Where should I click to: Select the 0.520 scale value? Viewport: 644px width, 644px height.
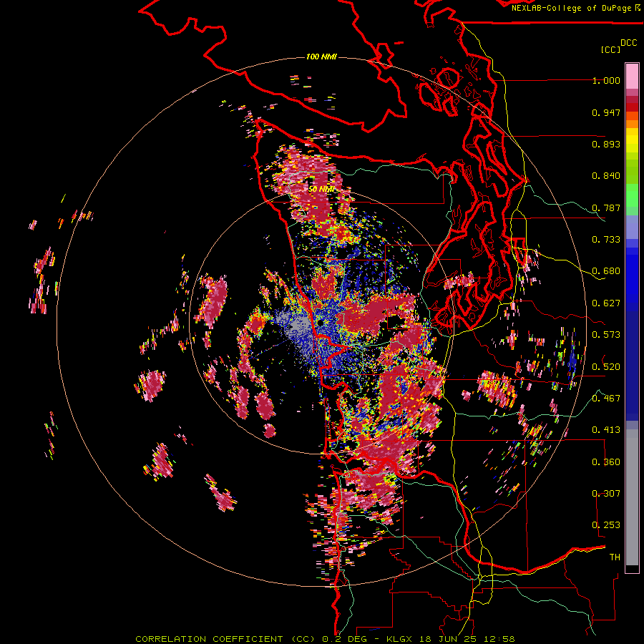click(x=606, y=366)
